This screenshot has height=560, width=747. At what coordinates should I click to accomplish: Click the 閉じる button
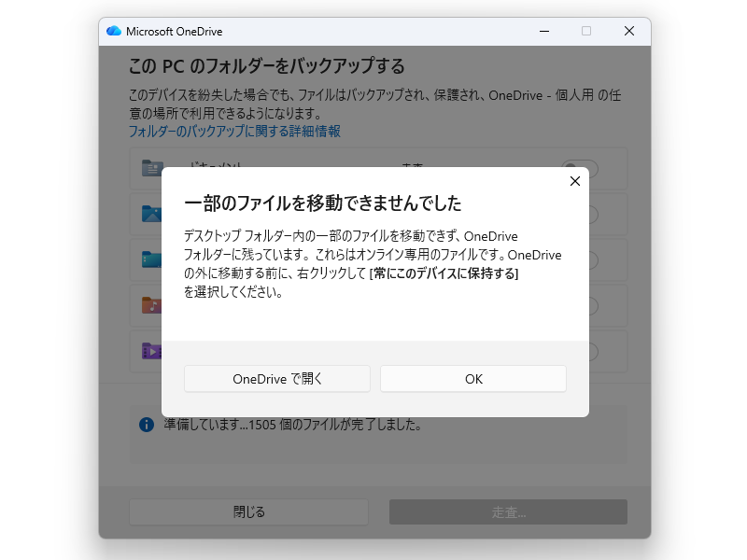pyautogui.click(x=248, y=511)
